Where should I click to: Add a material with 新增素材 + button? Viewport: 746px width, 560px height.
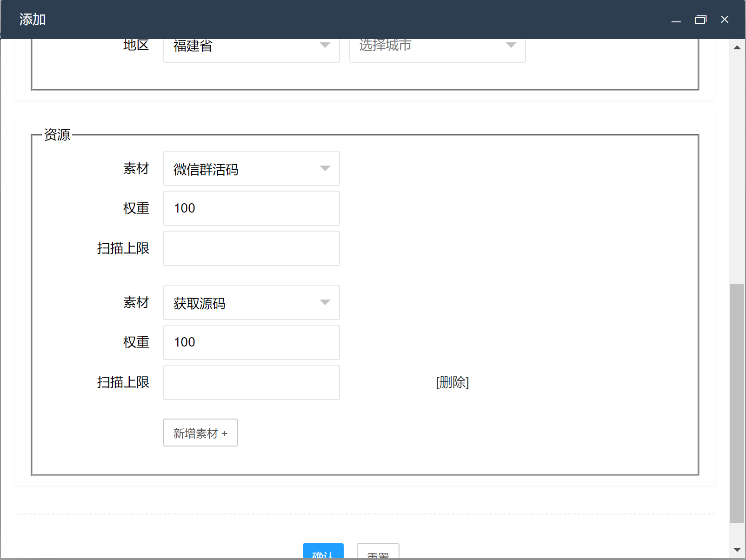(200, 433)
